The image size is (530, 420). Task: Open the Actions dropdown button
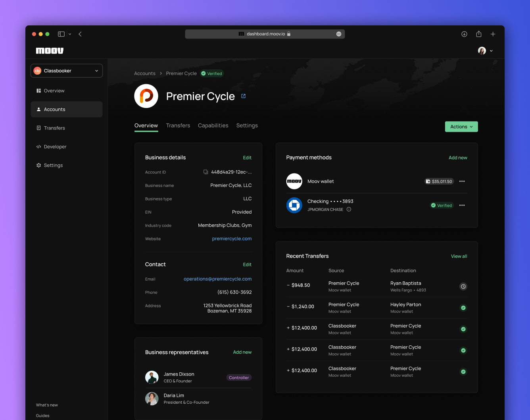point(461,127)
